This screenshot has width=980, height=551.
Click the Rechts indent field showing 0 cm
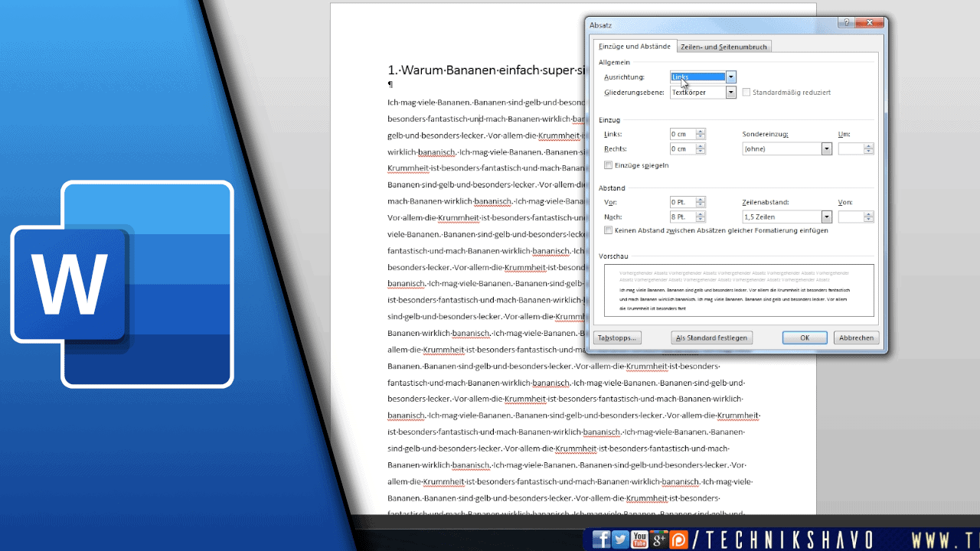[x=682, y=149]
